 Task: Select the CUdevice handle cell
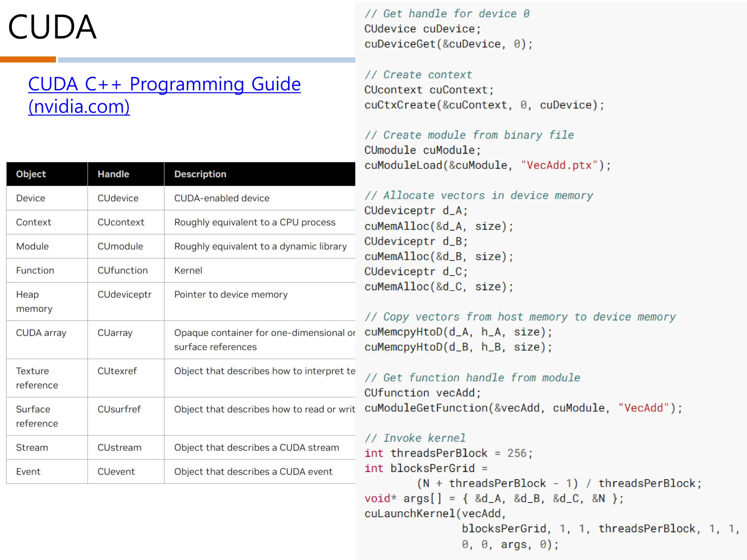pos(118,198)
